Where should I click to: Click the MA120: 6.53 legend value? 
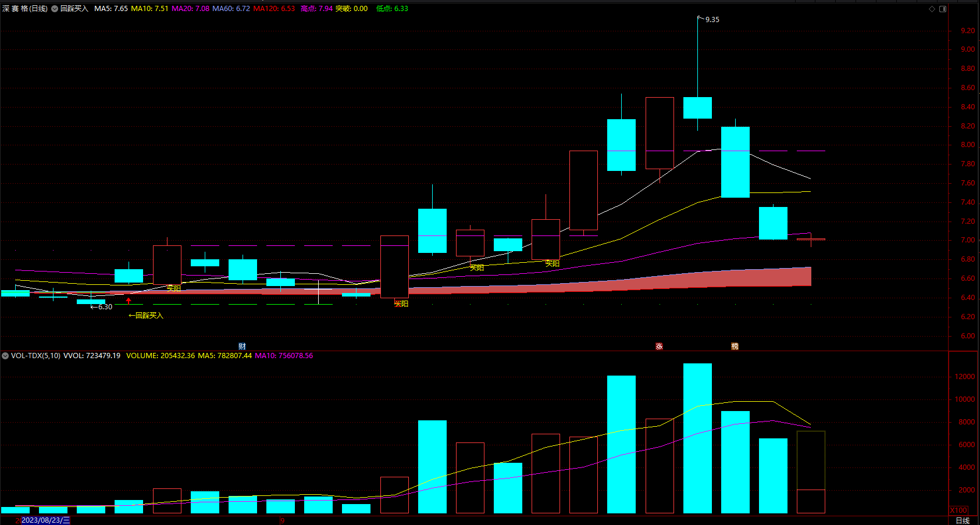[x=274, y=9]
